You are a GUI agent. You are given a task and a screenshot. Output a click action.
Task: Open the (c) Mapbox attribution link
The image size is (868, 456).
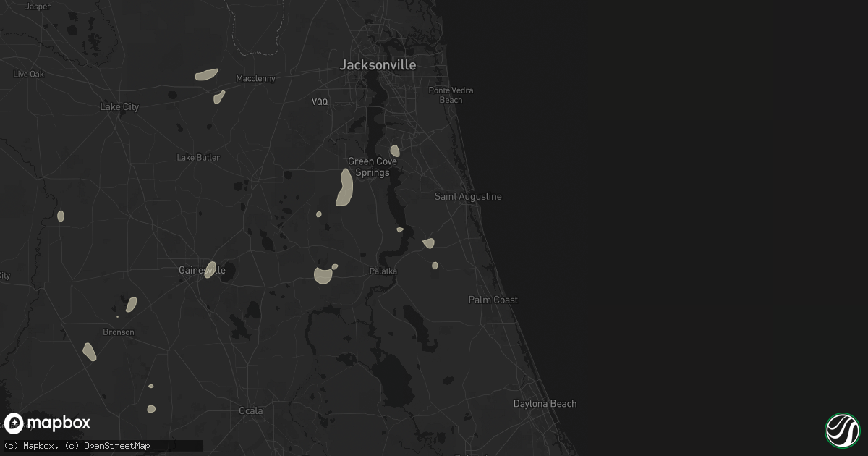29,446
